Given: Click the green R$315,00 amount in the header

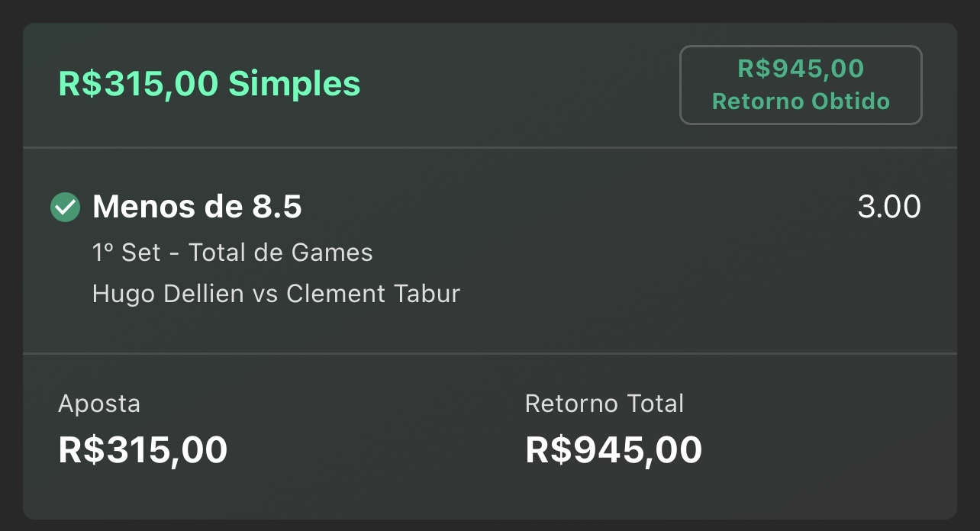Looking at the screenshot, I should coord(139,84).
